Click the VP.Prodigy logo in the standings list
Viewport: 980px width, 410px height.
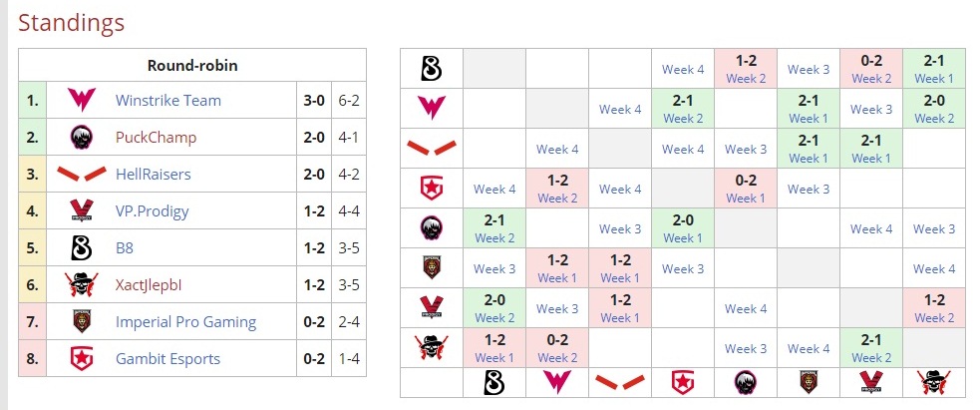click(81, 211)
